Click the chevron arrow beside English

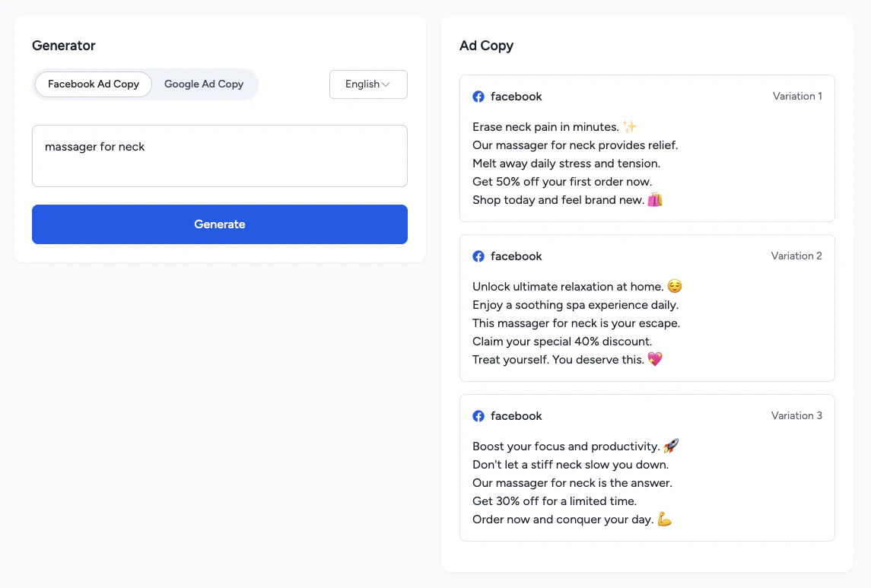(386, 84)
